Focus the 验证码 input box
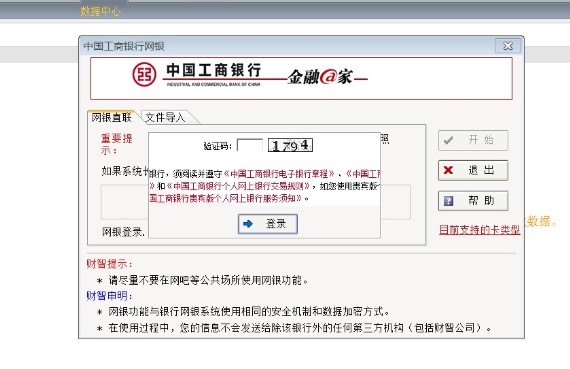 pyautogui.click(x=249, y=145)
